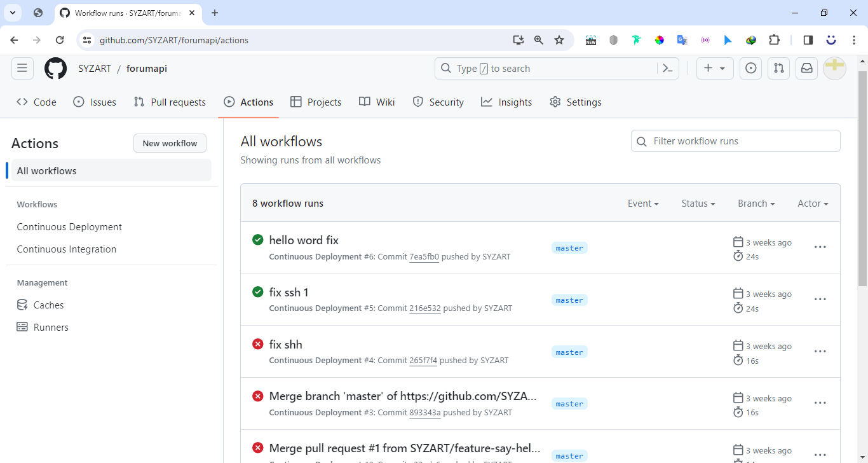The image size is (868, 463).
Task: Switch to the Wiki tab
Action: coord(377,102)
